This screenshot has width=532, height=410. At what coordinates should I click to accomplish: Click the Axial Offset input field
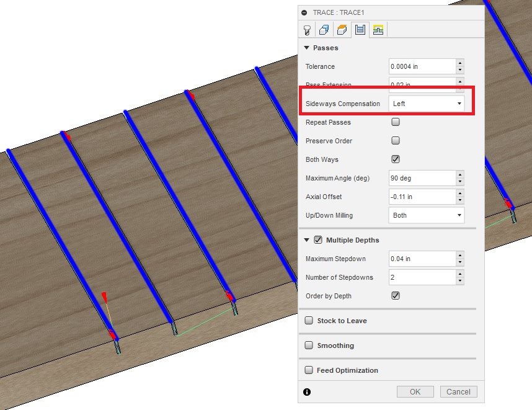pyautogui.click(x=422, y=197)
